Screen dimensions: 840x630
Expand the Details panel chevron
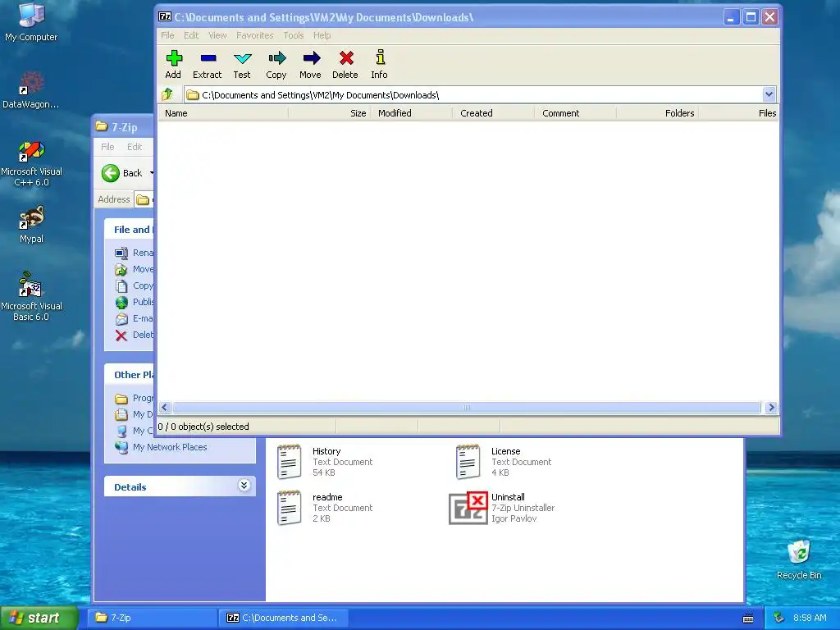(x=244, y=486)
